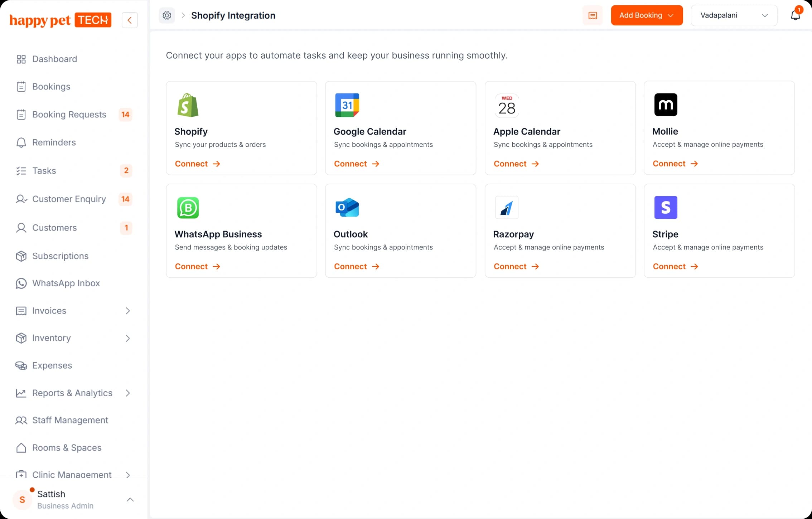Click the Rooms & Spaces house icon
The height and width of the screenshot is (519, 812).
(21, 448)
